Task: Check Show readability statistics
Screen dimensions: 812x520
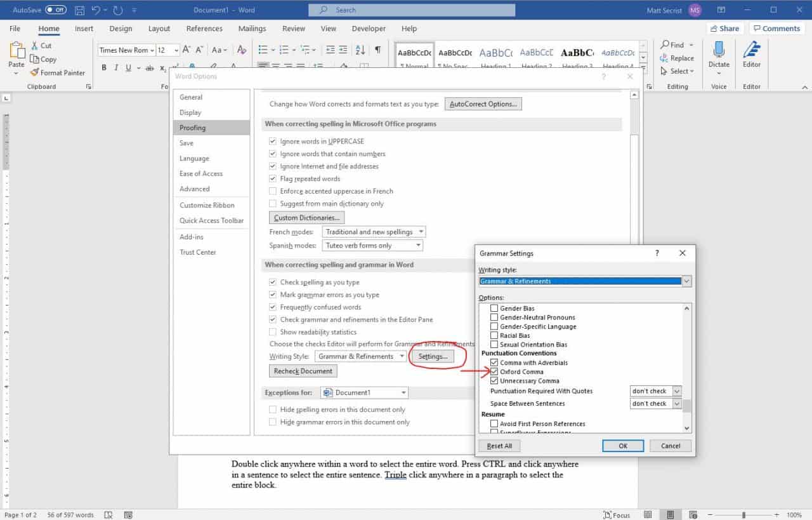Action: coord(272,331)
